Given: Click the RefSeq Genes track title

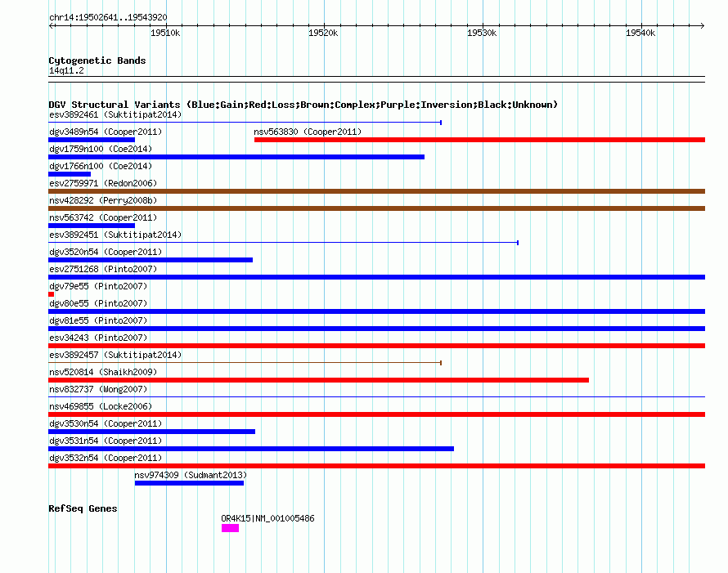Looking at the screenshot, I should (83, 508).
